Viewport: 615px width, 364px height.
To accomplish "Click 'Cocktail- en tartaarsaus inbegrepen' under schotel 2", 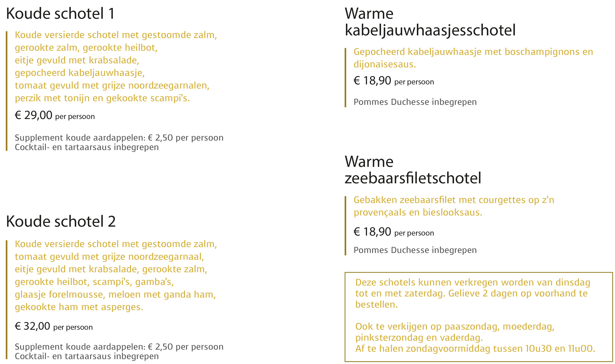I will pyautogui.click(x=87, y=356).
